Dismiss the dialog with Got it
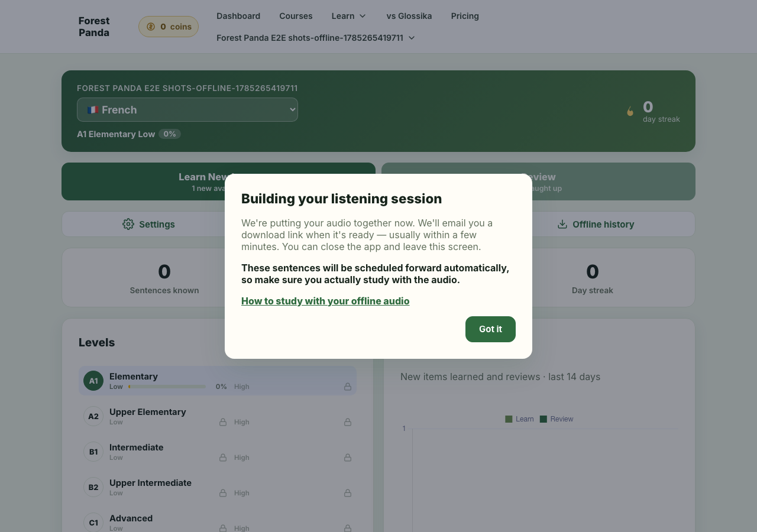The width and height of the screenshot is (757, 532). (x=490, y=329)
